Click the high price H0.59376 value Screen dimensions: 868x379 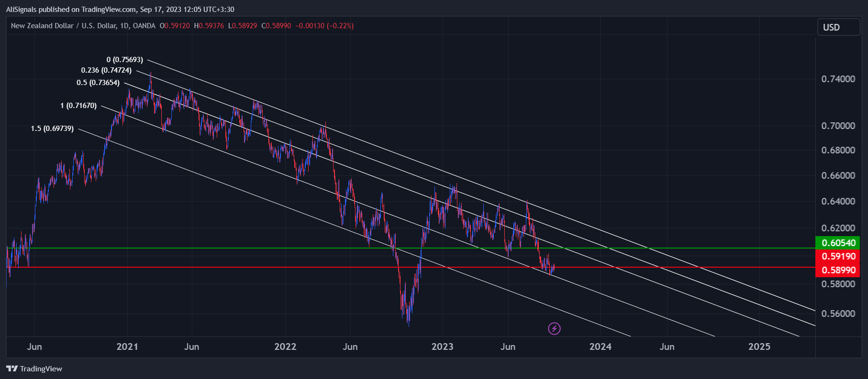pyautogui.click(x=209, y=26)
